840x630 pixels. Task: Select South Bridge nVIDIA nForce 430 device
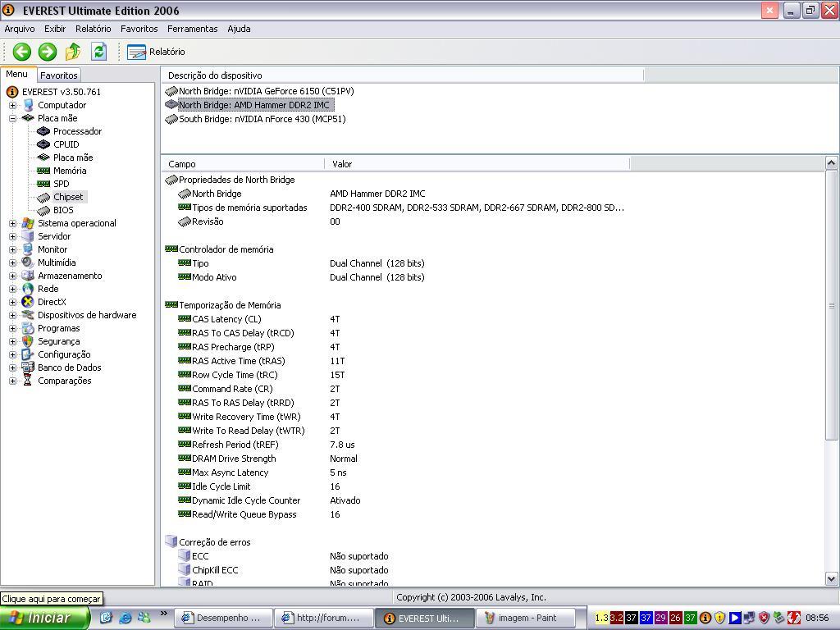(x=262, y=120)
